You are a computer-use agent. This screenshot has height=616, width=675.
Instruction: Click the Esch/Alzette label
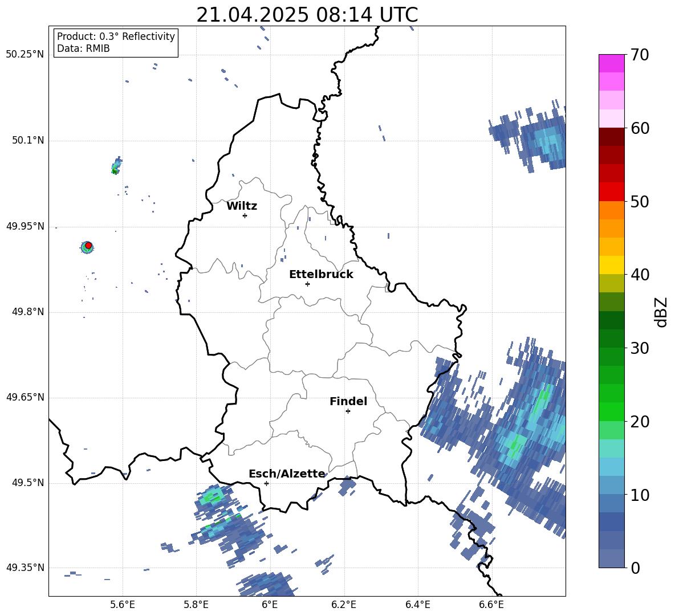(x=287, y=474)
